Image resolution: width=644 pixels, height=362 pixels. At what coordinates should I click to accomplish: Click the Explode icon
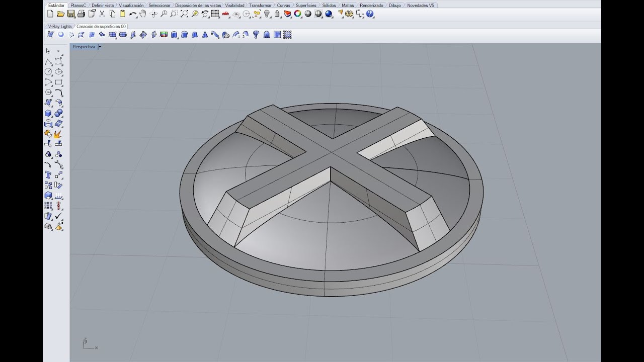point(59,134)
